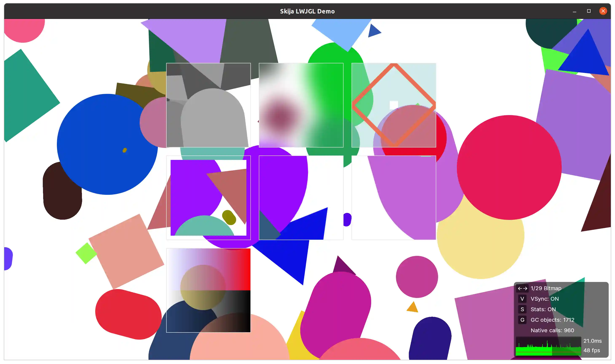The image size is (615, 364).
Task: Click the left-right arrows scene switcher key
Action: 522,288
